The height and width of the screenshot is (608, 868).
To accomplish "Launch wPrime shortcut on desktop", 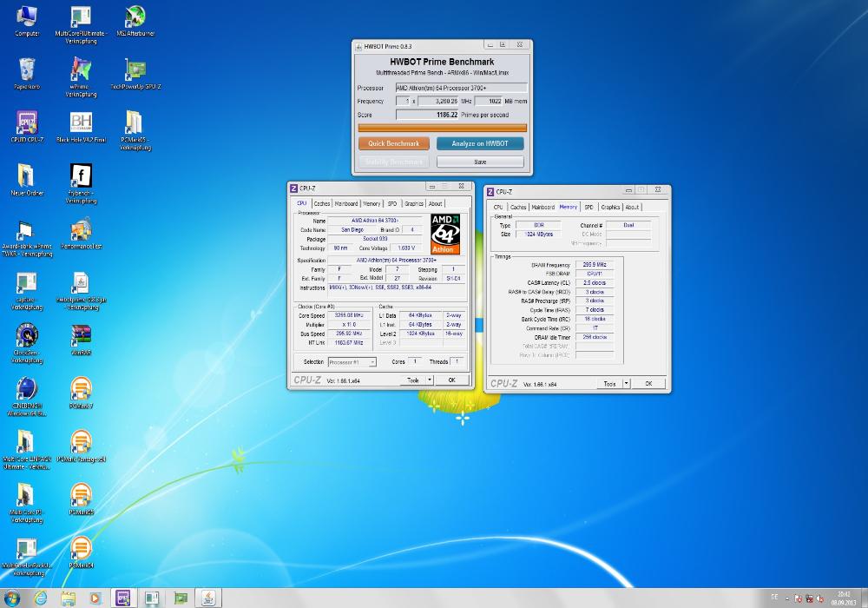I will tap(81, 77).
